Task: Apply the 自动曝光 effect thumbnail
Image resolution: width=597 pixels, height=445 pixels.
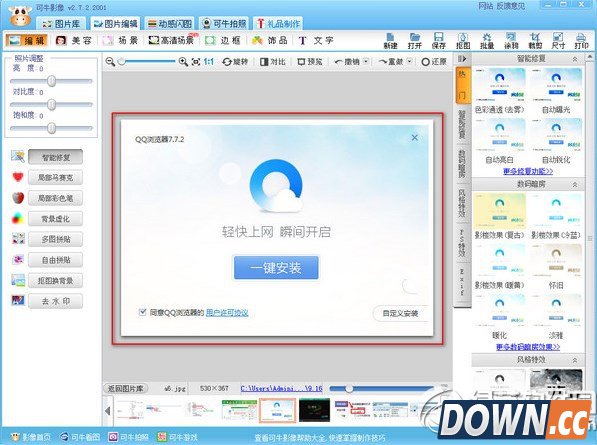Action: coord(556,85)
